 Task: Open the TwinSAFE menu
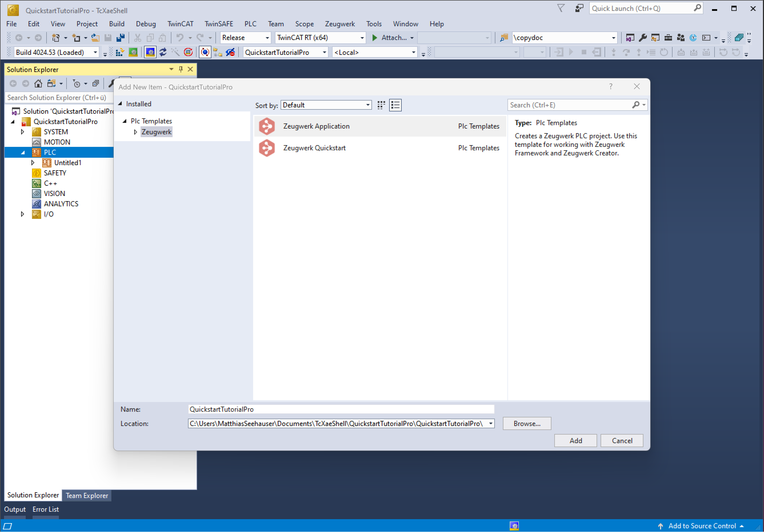tap(219, 24)
